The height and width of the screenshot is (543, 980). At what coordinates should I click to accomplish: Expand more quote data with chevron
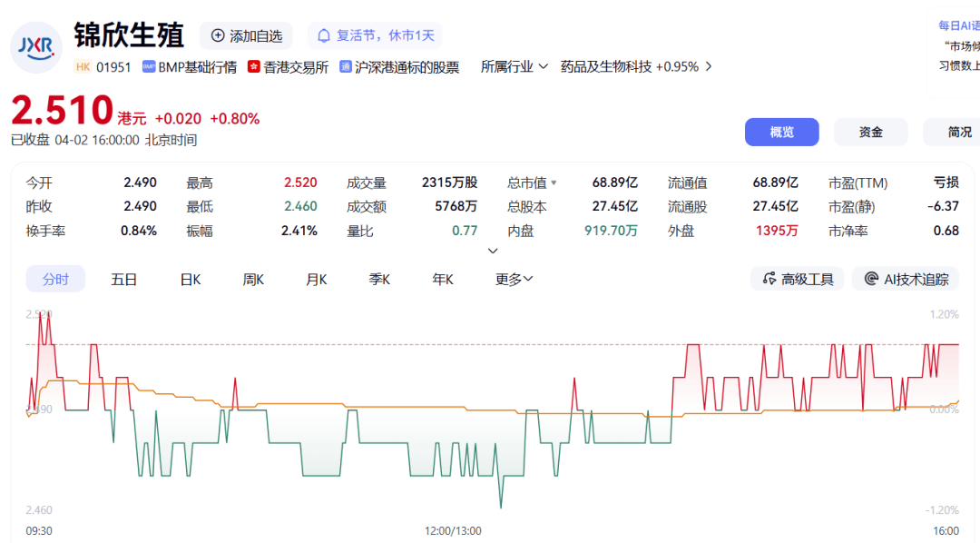(x=493, y=251)
